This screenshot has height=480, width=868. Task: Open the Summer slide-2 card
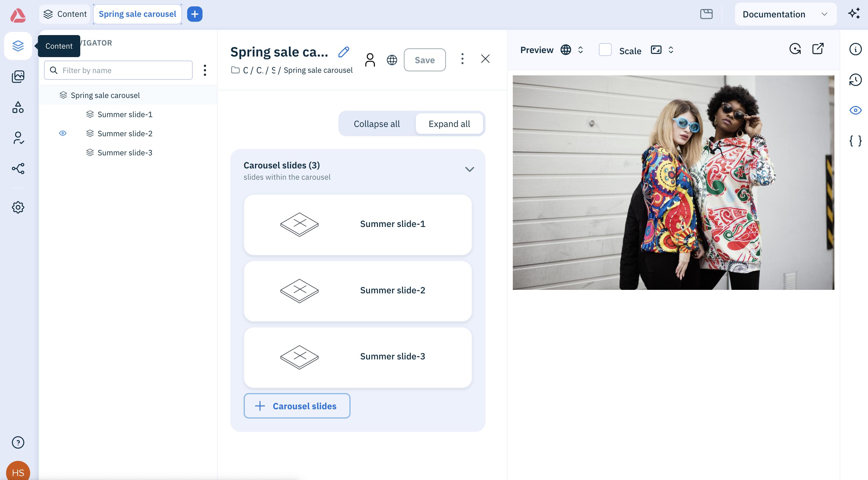pos(358,291)
